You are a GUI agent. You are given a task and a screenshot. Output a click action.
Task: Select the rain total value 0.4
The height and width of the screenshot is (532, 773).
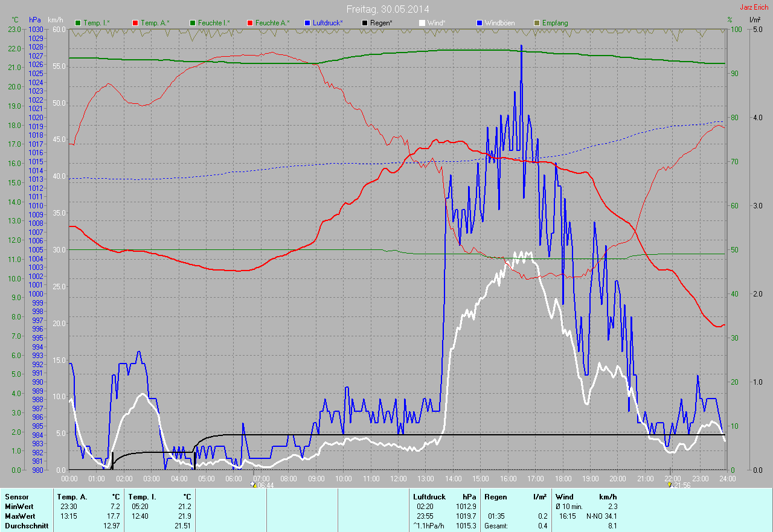[x=542, y=526]
